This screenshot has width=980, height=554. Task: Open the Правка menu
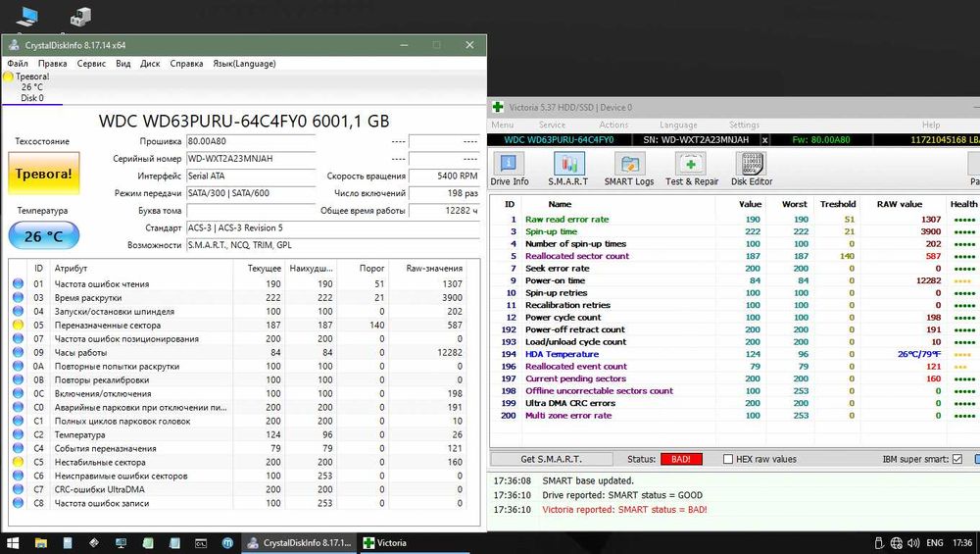(x=53, y=63)
